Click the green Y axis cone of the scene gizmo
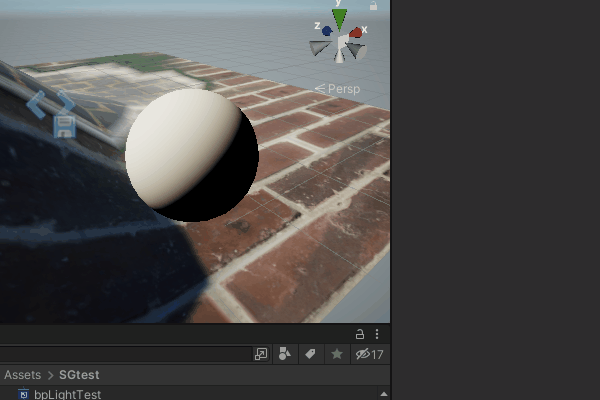The height and width of the screenshot is (400, 600). [x=339, y=19]
